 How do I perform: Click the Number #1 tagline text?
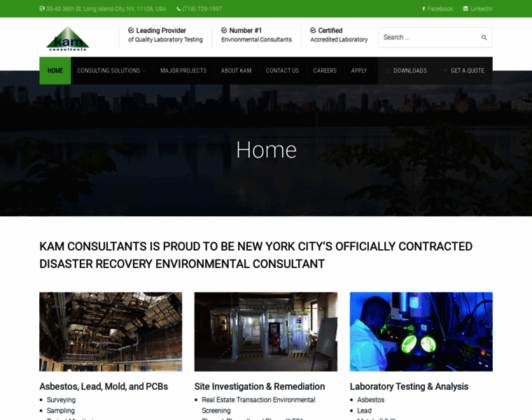(256, 35)
